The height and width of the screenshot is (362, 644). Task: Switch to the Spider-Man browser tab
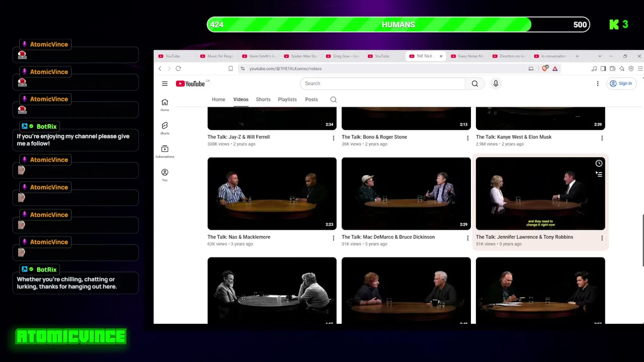point(300,56)
